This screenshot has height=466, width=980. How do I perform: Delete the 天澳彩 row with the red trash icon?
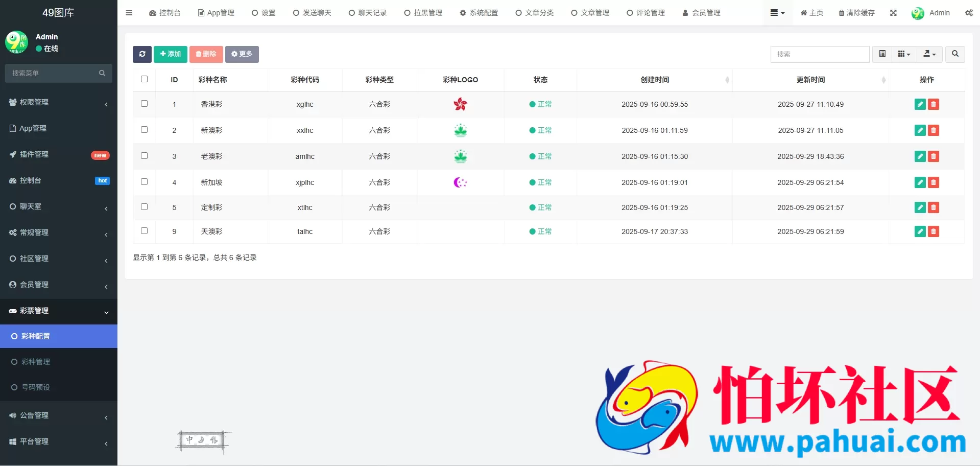[934, 231]
